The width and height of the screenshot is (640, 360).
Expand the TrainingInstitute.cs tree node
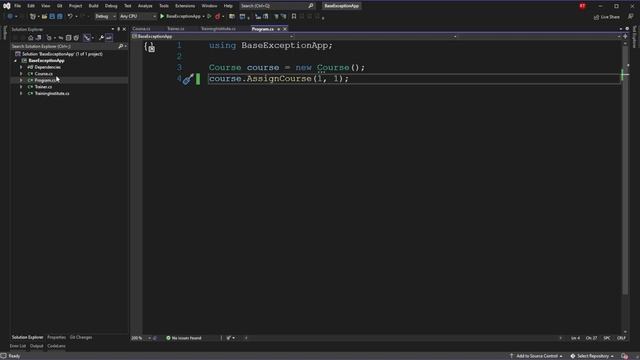[x=21, y=93]
